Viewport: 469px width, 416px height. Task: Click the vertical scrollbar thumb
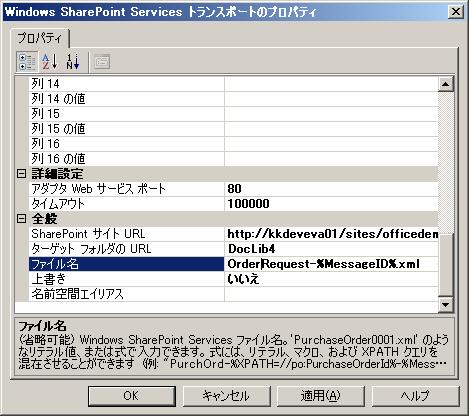[446, 265]
